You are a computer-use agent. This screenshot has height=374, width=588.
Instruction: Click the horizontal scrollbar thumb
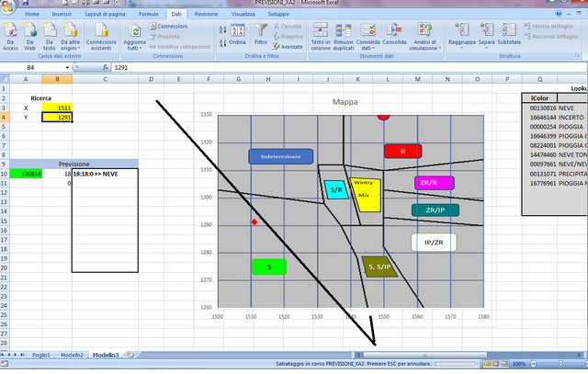coord(424,355)
